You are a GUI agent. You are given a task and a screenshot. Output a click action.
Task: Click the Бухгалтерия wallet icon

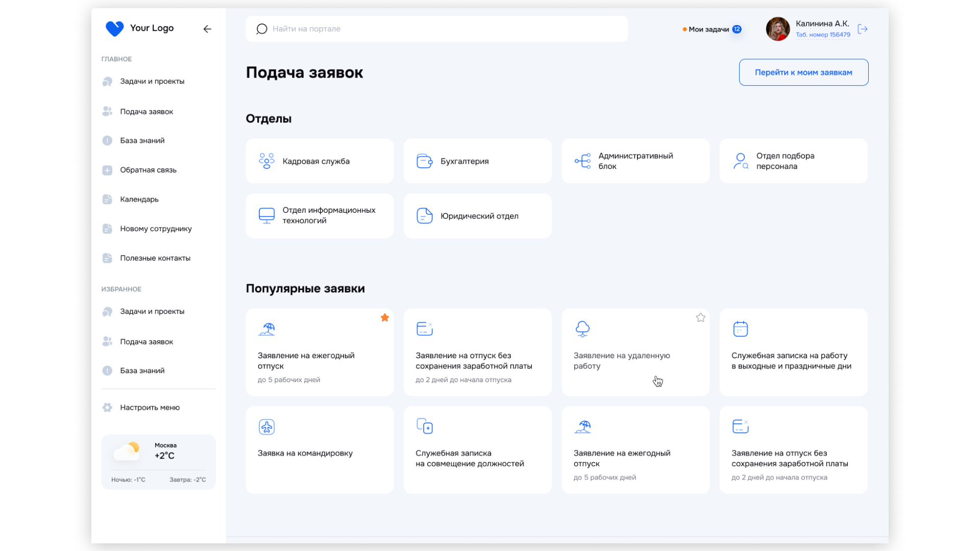(x=424, y=161)
